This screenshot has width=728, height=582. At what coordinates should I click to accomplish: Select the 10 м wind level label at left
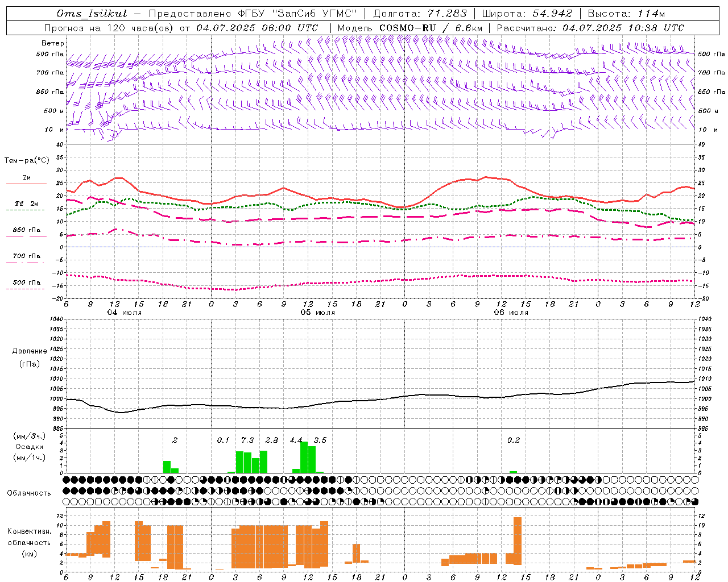[55, 130]
